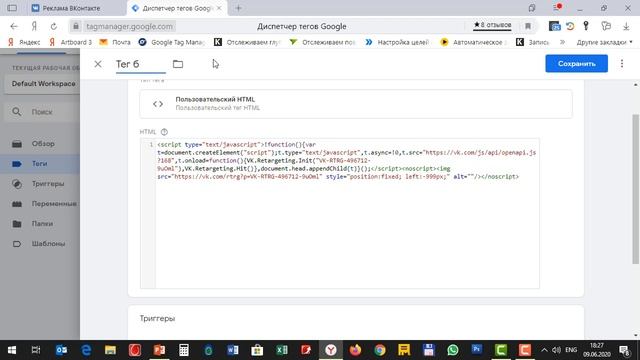Open the three-dot more options menu

click(x=622, y=64)
